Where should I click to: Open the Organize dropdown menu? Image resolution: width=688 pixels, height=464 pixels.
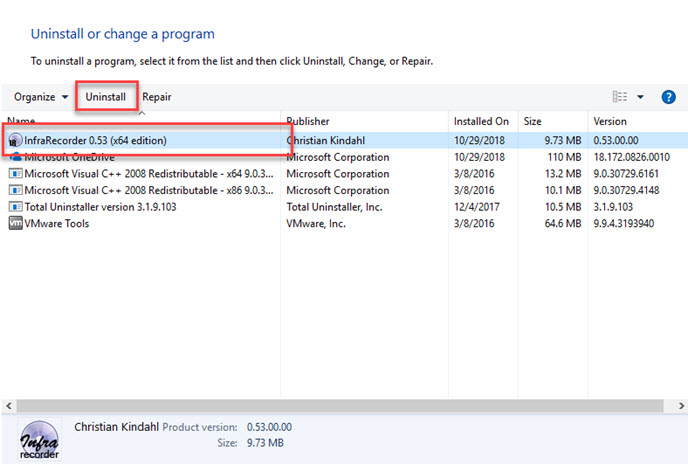[41, 97]
